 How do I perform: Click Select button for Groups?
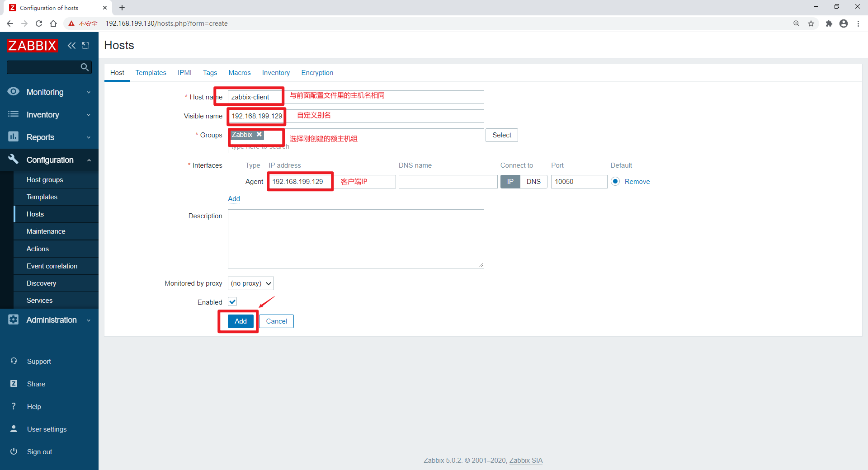click(501, 135)
